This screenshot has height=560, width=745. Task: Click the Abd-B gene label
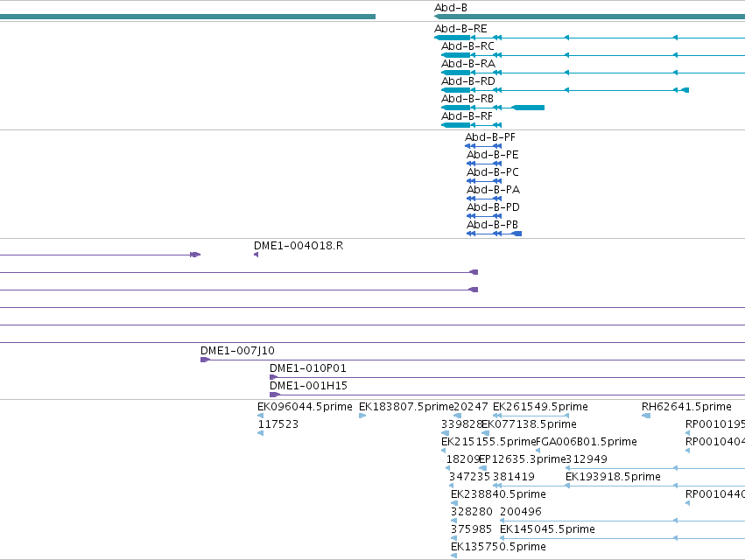pos(451,8)
